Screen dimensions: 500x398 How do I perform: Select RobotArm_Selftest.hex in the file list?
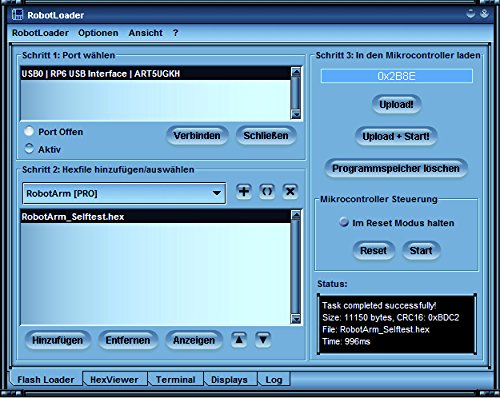pyautogui.click(x=156, y=217)
